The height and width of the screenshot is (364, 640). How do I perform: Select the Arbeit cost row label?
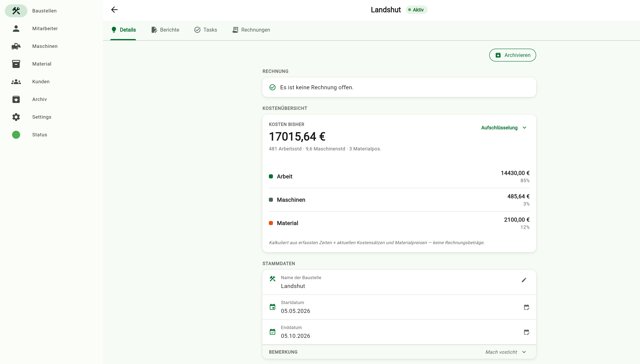point(284,177)
